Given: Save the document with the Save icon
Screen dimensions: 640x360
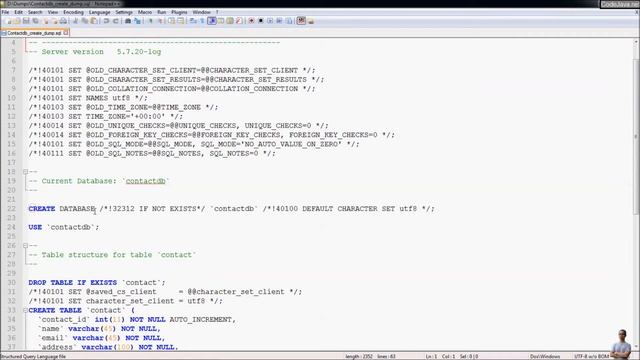Looking at the screenshot, I should tap(26, 21).
